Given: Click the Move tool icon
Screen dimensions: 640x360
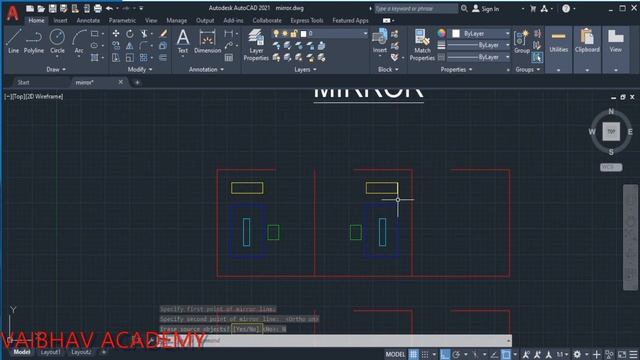Looking at the screenshot, I should point(116,34).
